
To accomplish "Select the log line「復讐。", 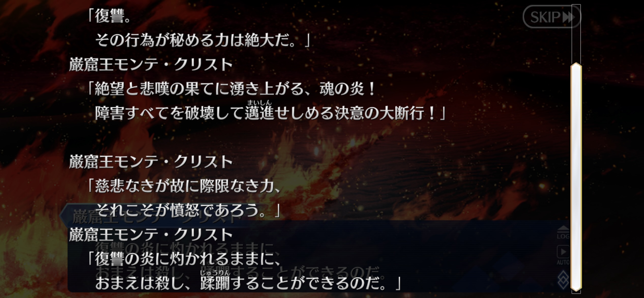I will coord(109,16).
